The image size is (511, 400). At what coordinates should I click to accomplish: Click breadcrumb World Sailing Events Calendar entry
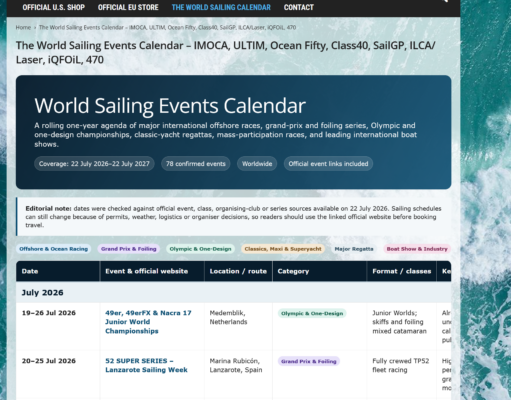167,27
